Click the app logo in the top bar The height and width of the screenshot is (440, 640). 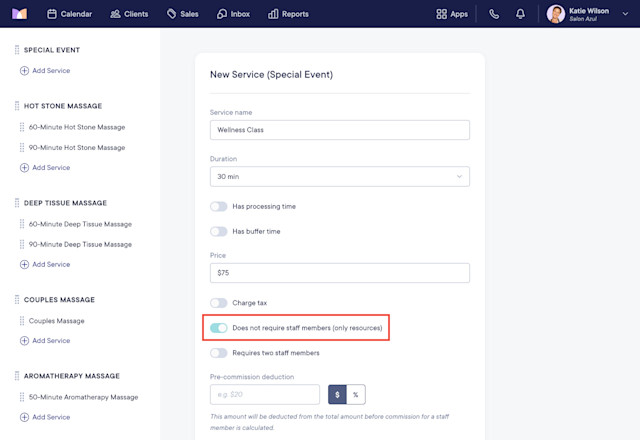coord(19,14)
